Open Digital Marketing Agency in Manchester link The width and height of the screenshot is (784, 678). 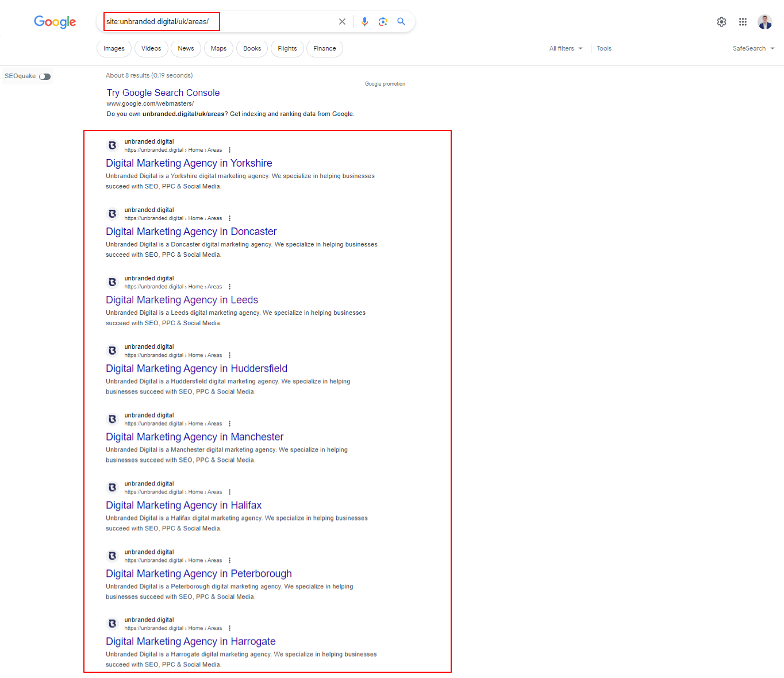[195, 437]
